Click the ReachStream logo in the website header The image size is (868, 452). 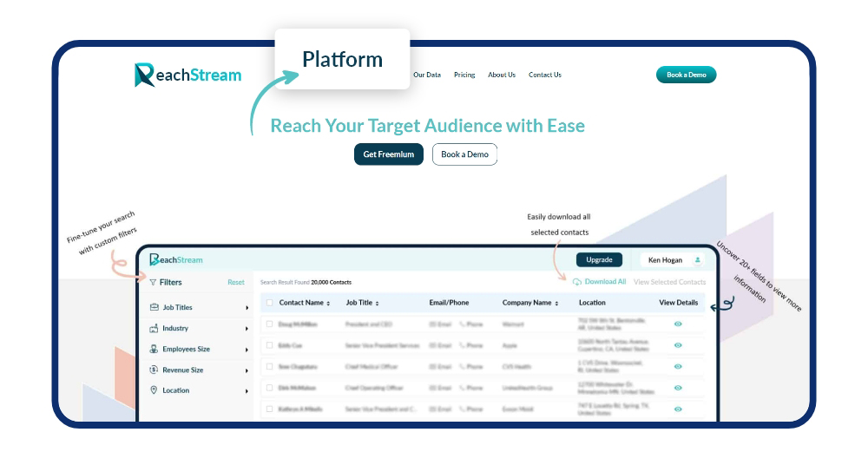187,75
